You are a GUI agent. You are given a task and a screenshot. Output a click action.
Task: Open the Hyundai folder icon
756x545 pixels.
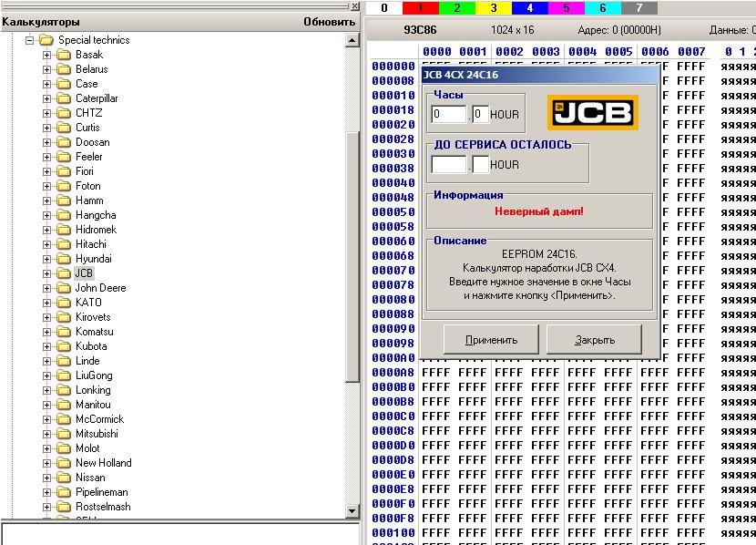64,259
